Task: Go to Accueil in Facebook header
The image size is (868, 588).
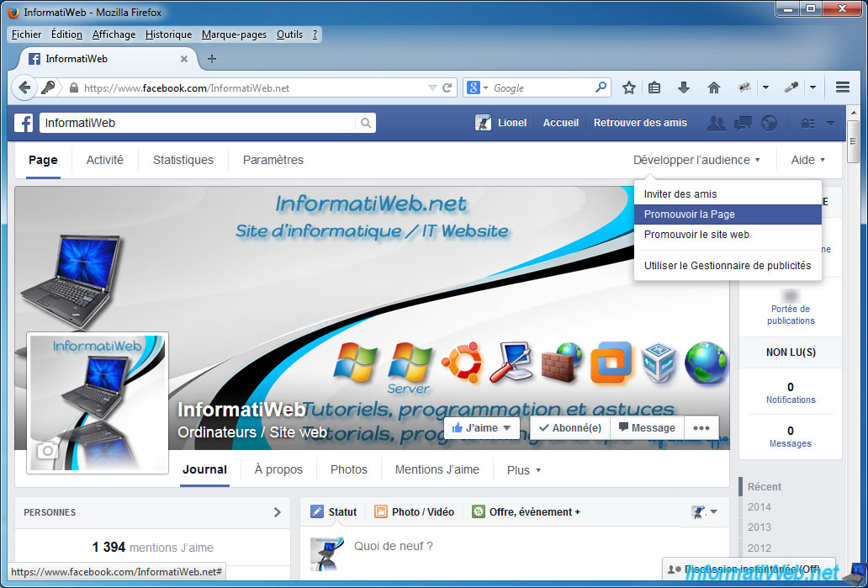Action: [x=561, y=123]
